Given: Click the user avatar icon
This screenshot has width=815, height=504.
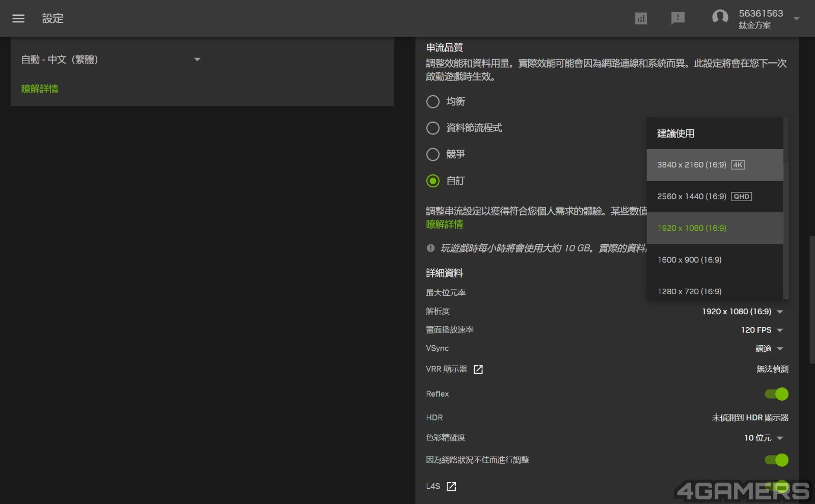Looking at the screenshot, I should 720,17.
